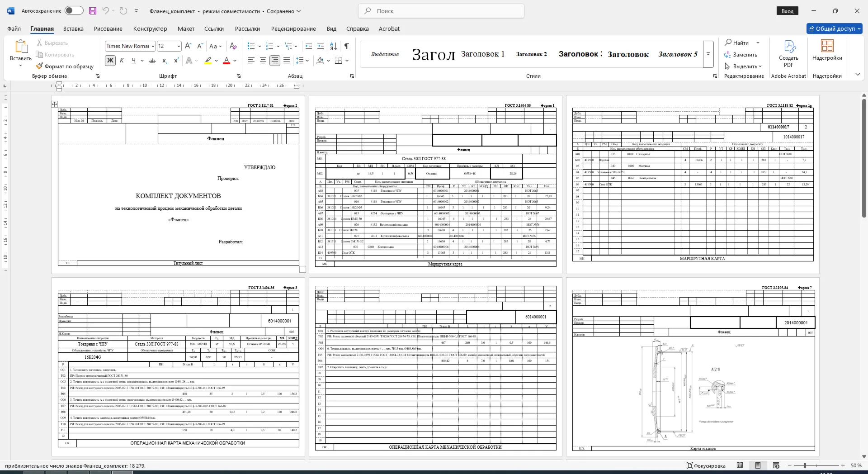The image size is (868, 474).
Task: Toggle italic formatting button
Action: tap(122, 61)
